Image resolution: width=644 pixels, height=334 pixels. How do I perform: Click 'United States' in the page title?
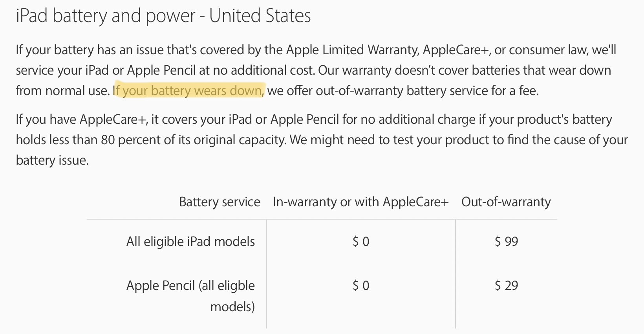260,16
